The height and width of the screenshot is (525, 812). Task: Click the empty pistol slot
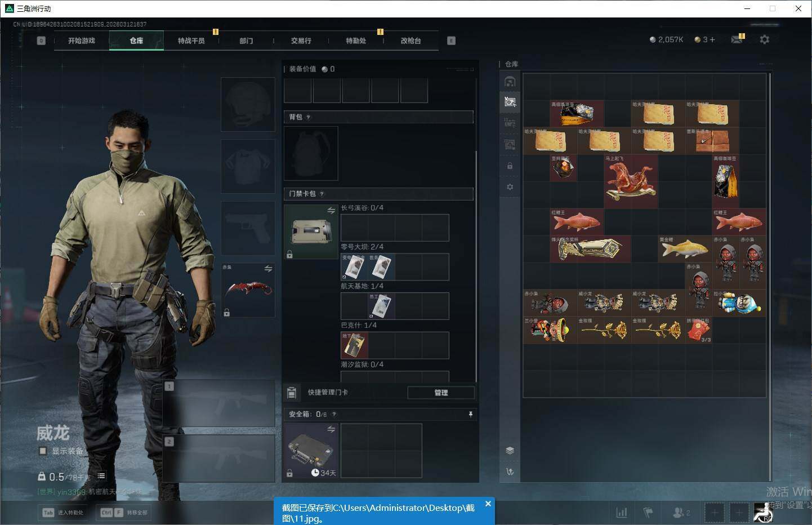(x=248, y=228)
